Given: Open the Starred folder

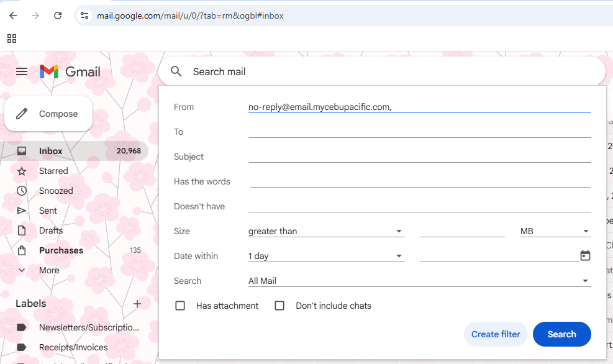Looking at the screenshot, I should [x=53, y=171].
